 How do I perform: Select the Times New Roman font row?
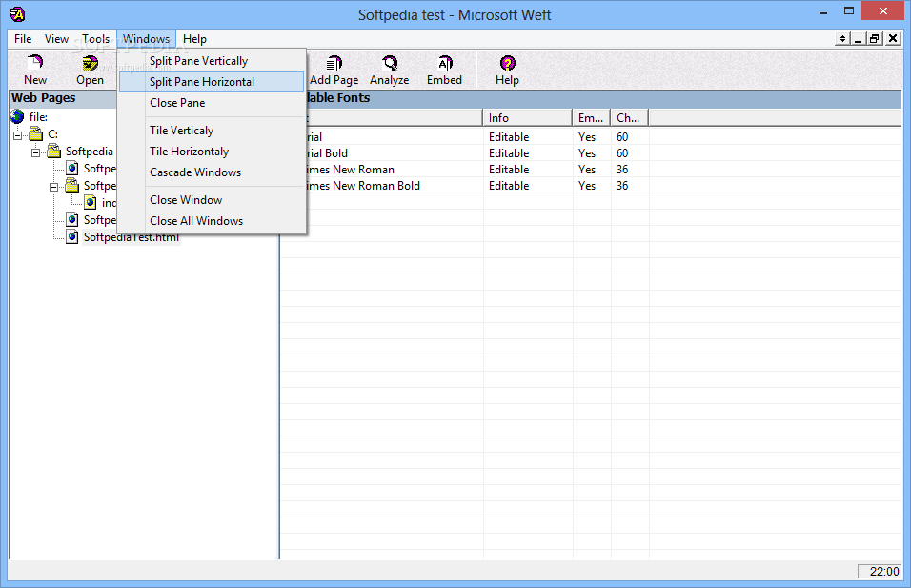click(x=590, y=169)
